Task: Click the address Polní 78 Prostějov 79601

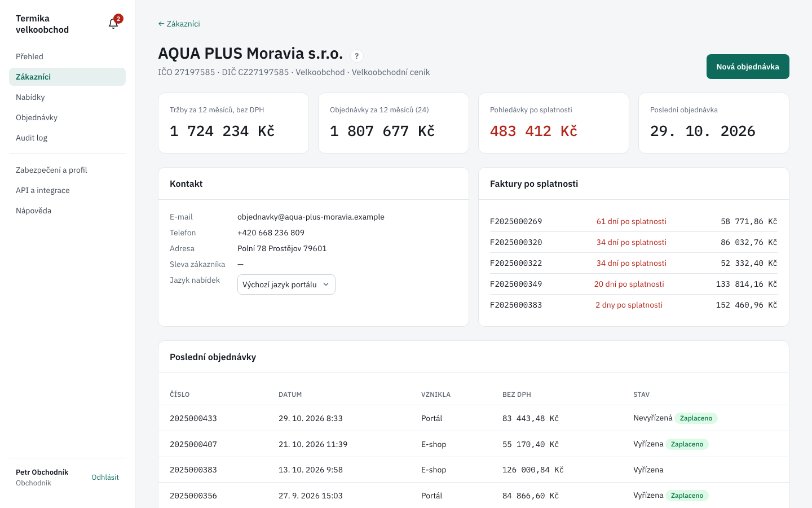Action: 282,248
